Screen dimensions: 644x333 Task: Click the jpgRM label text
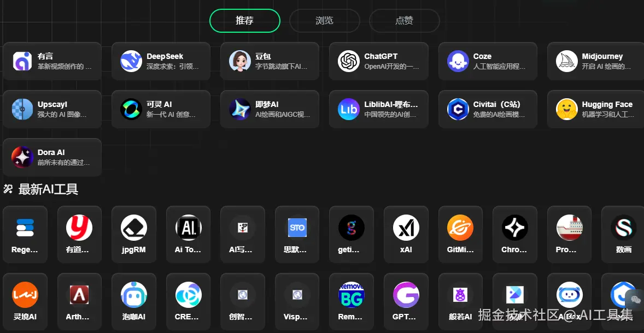pyautogui.click(x=134, y=249)
